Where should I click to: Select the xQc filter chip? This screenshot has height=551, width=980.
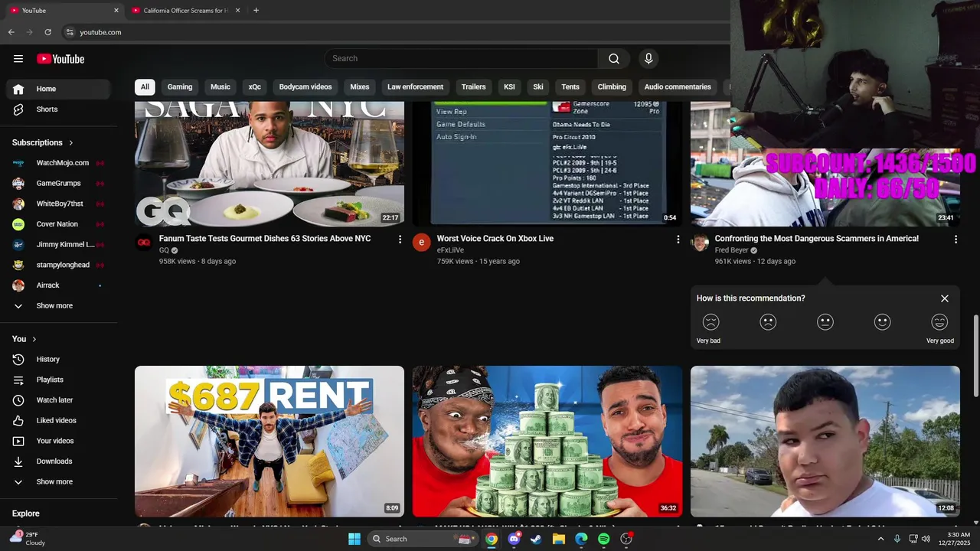pos(255,86)
